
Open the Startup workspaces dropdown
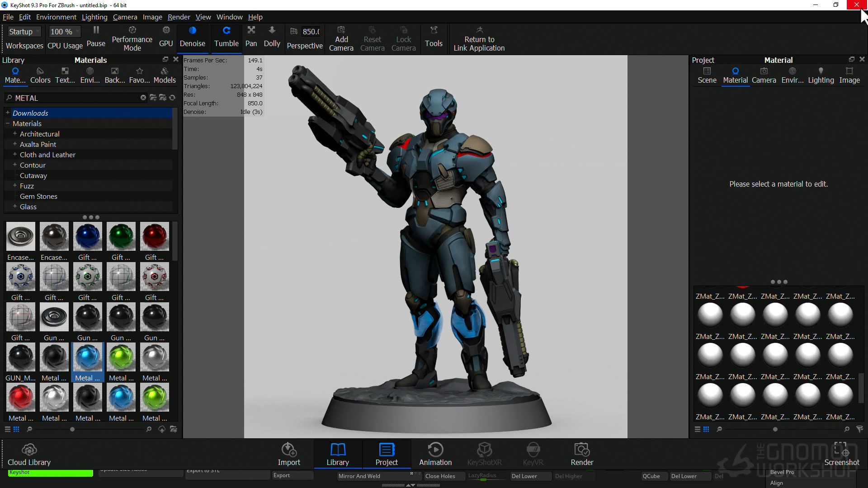(x=24, y=32)
